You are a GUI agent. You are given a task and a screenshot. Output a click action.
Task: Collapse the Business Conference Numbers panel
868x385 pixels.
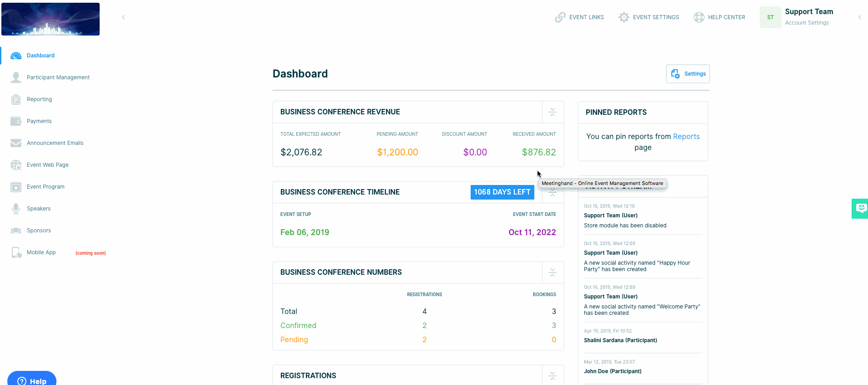pyautogui.click(x=553, y=272)
